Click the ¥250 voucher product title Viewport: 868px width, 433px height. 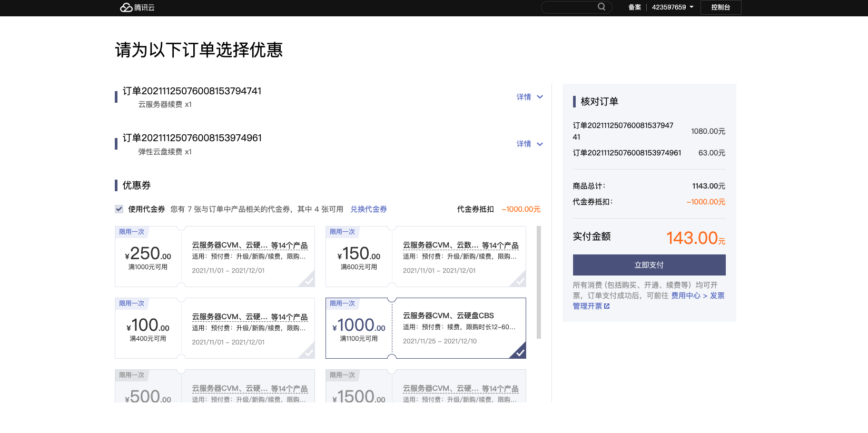(250, 245)
